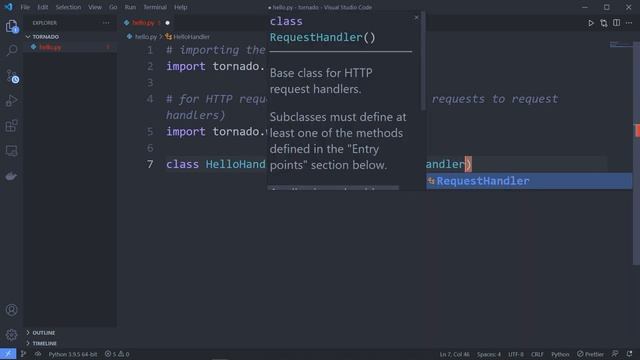
Task: Open the Run menu
Action: 130,7
